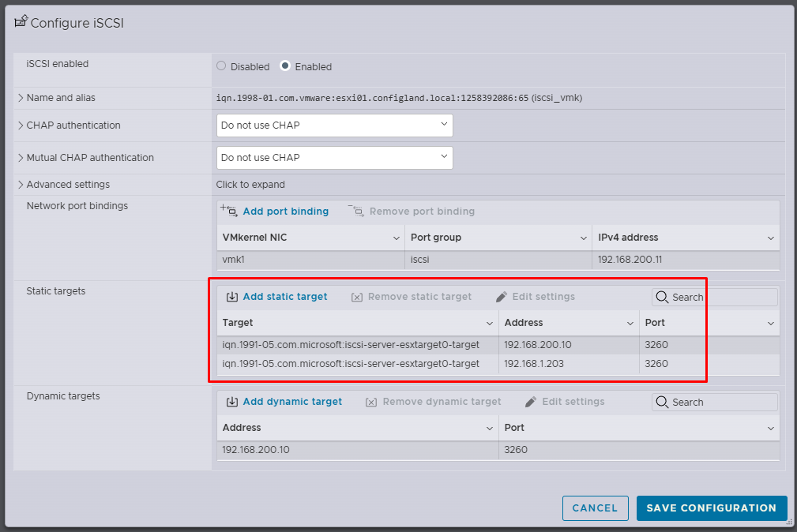Click the Remove dynamic target icon
This screenshot has width=797, height=532.
coord(371,402)
